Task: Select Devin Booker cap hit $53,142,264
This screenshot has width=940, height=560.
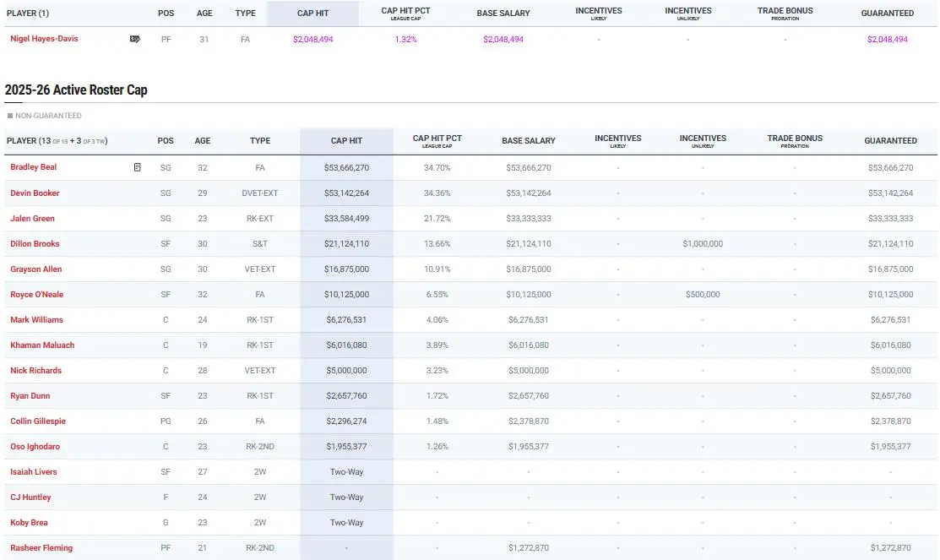Action: [x=346, y=193]
